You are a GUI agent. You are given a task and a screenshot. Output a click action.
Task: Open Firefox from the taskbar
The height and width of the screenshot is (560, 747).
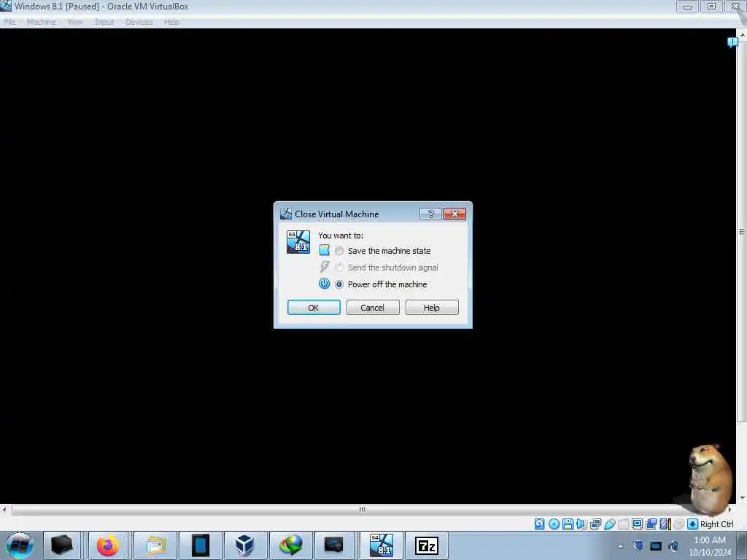[108, 545]
